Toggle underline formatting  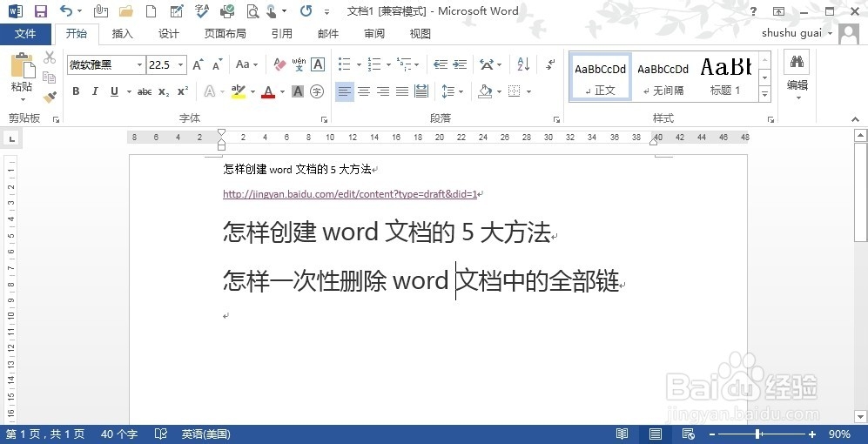coord(114,91)
